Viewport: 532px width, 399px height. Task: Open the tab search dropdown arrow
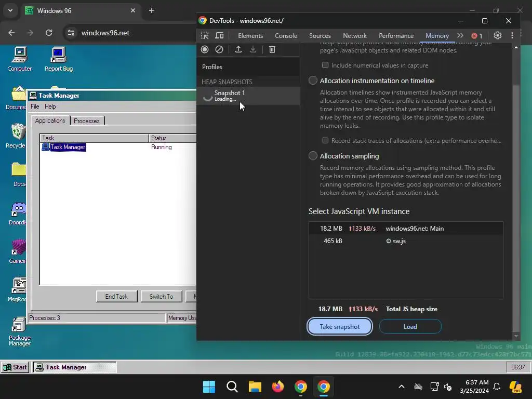(x=10, y=10)
